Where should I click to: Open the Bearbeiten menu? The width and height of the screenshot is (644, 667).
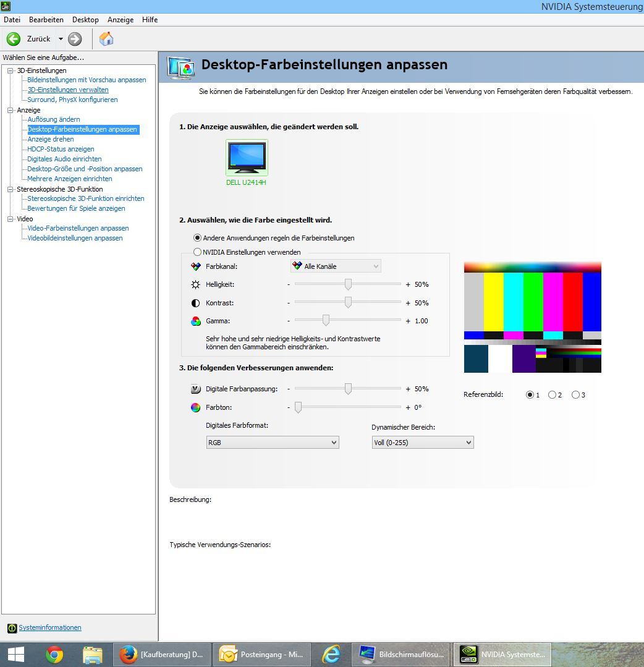click(x=46, y=20)
